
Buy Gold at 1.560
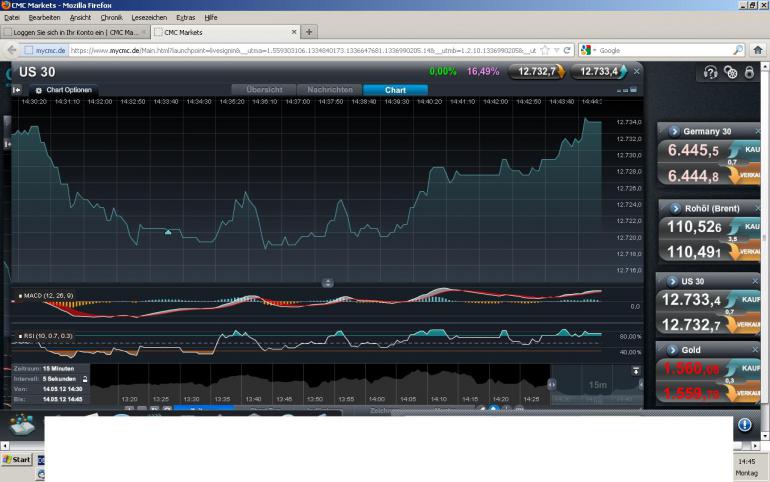click(x=707, y=368)
